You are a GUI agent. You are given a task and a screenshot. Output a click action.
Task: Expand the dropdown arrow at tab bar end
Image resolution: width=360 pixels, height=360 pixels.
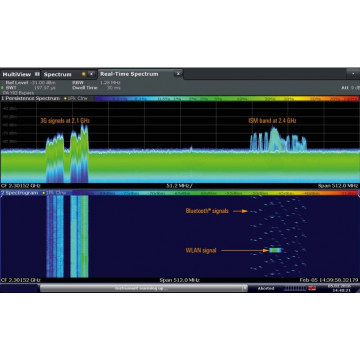353,74
